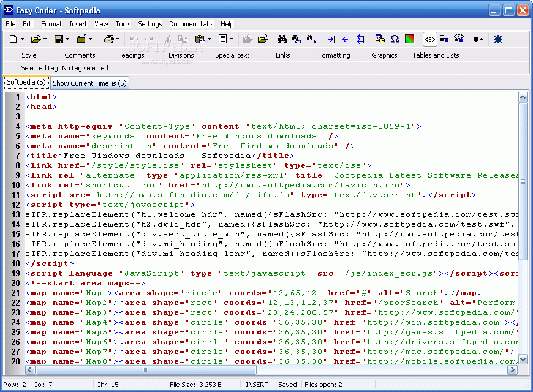
Task: Click the document template icon
Action: 222,39
